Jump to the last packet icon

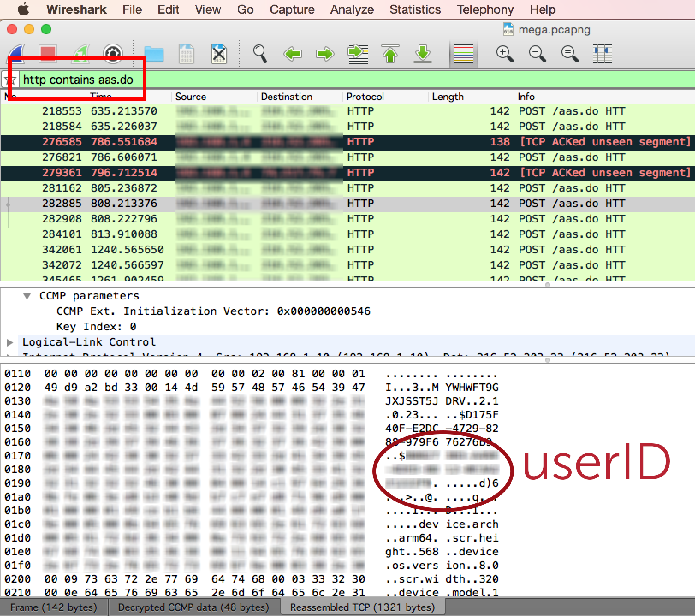(x=423, y=54)
